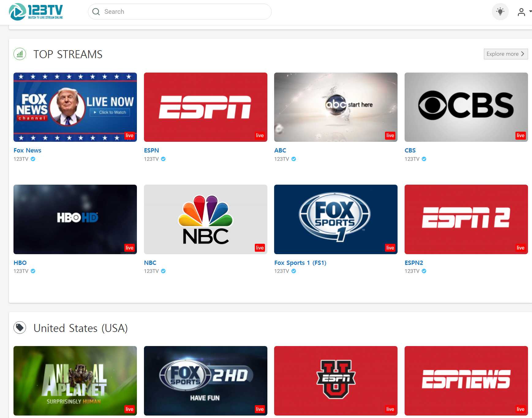Click the CBS title link

click(410, 150)
